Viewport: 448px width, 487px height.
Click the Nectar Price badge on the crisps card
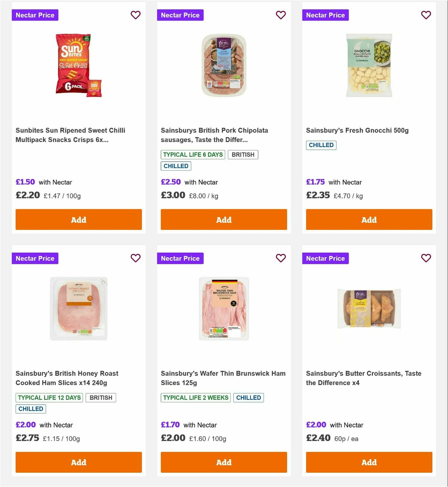(x=35, y=15)
